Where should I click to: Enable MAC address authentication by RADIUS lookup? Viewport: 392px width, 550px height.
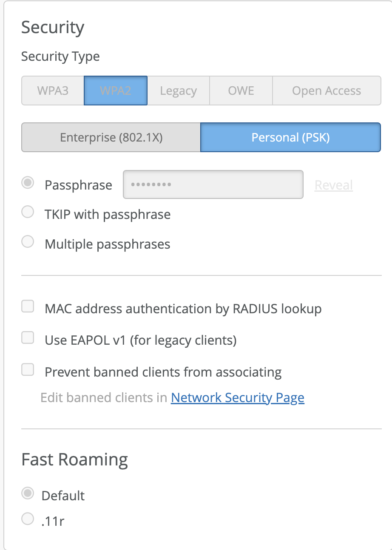click(x=27, y=306)
